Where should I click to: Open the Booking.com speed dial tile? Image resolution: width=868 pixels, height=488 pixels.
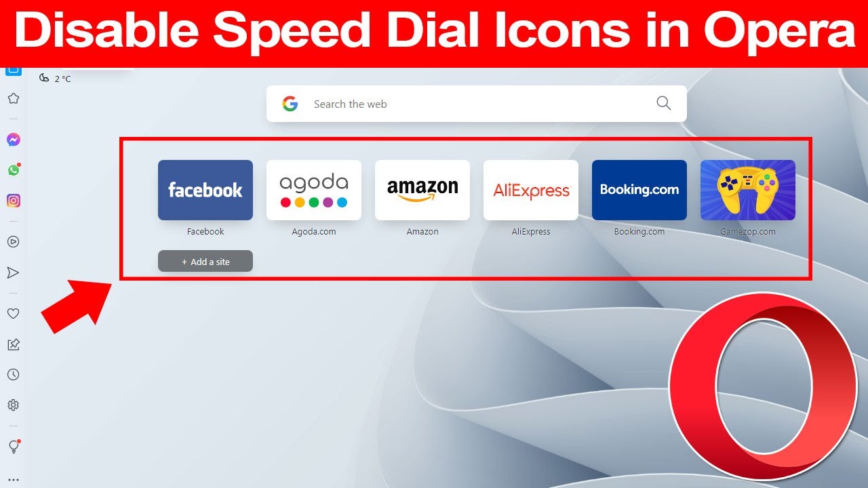639,190
